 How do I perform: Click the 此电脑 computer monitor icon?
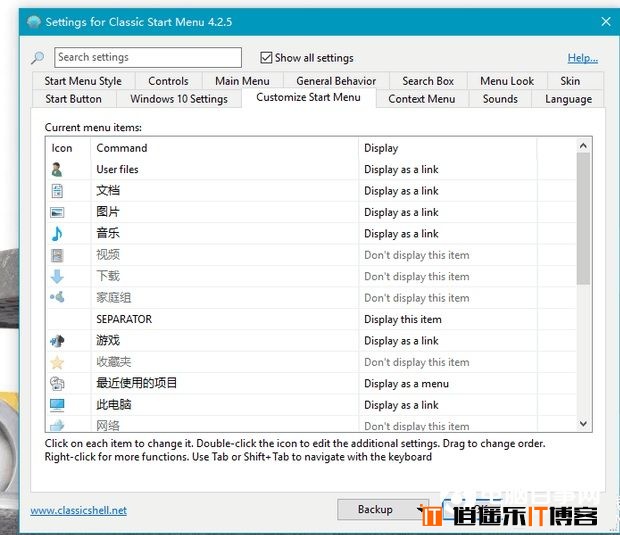pos(57,405)
